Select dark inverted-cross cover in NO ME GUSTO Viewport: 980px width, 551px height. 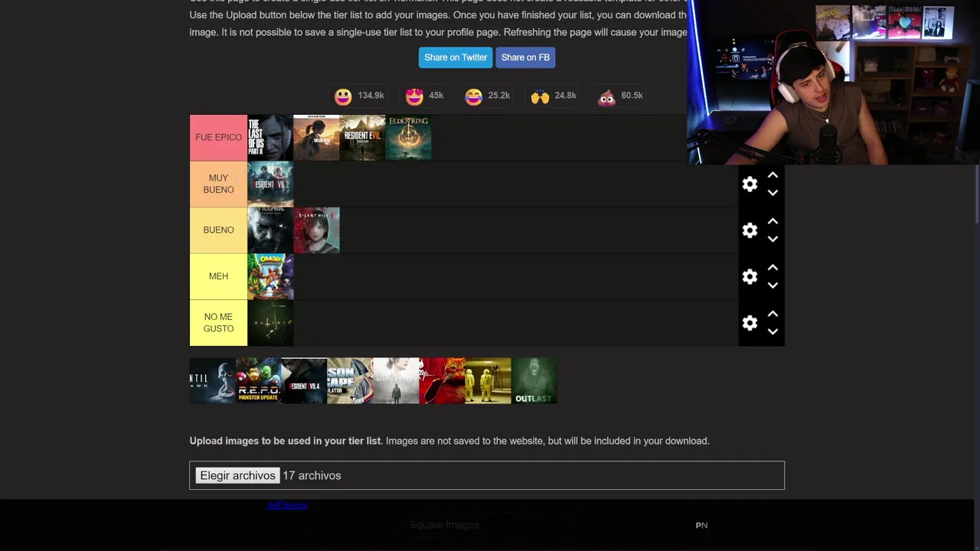pyautogui.click(x=270, y=322)
